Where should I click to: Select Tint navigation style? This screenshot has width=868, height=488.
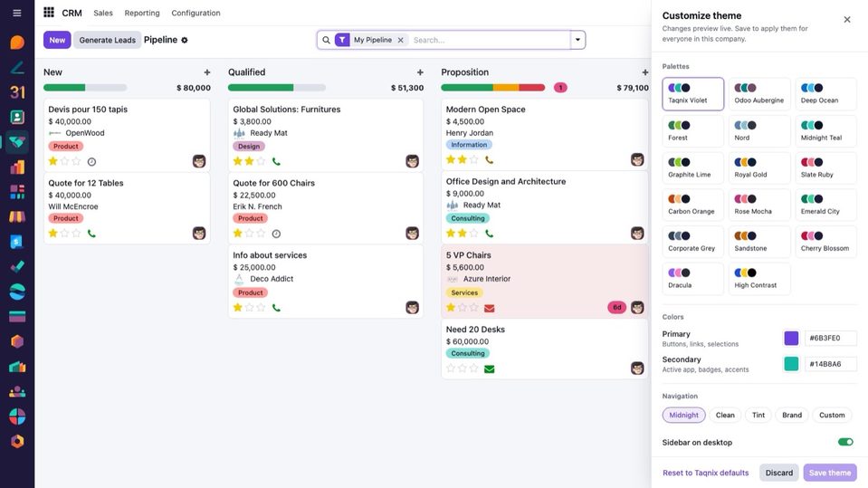coord(758,415)
